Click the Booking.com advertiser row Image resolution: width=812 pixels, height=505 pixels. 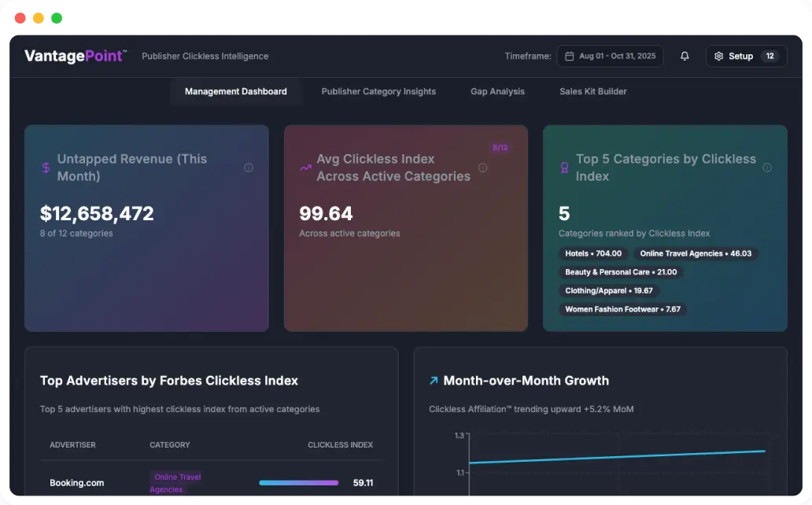77,483
